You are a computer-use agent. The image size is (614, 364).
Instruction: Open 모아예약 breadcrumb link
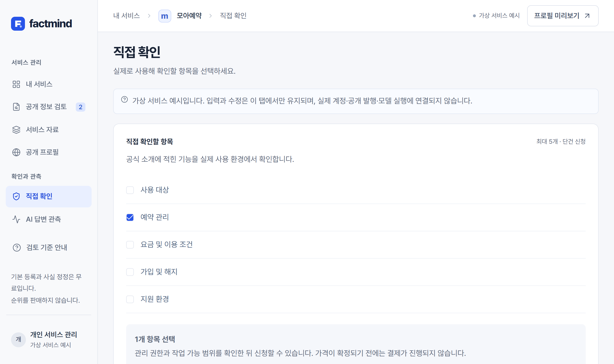click(x=189, y=16)
